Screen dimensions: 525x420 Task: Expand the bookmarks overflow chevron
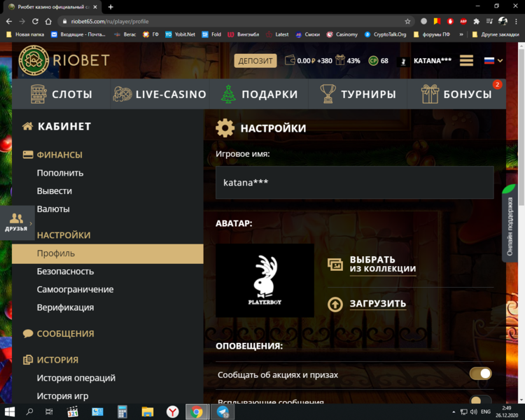coord(462,34)
